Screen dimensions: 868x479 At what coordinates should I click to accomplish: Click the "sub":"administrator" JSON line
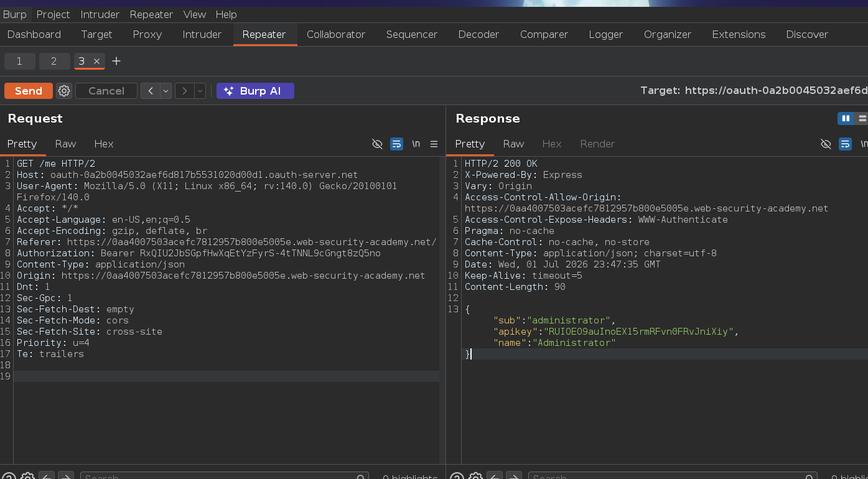point(554,320)
